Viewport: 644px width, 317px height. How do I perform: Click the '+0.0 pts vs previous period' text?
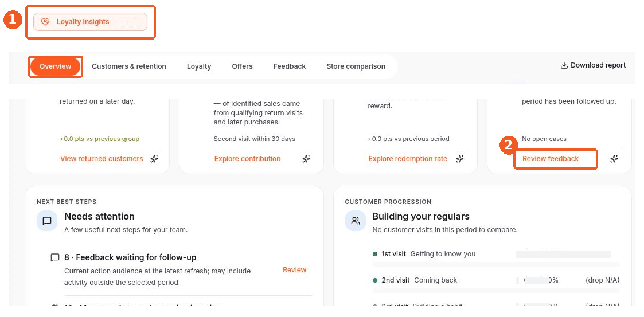(409, 139)
